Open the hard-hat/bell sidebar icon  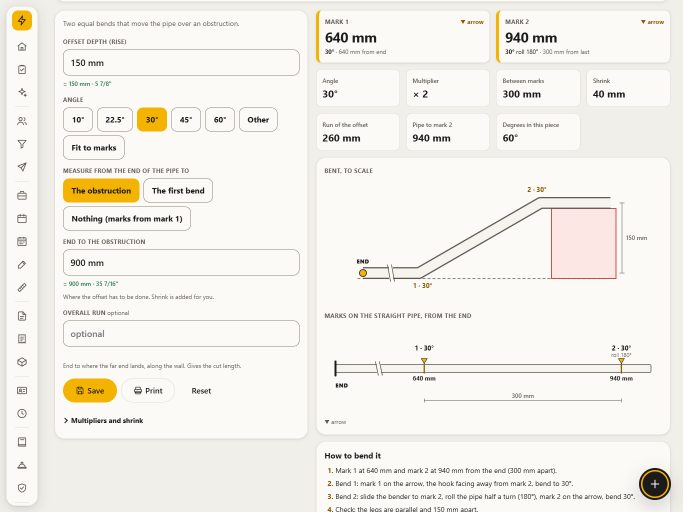[22, 465]
